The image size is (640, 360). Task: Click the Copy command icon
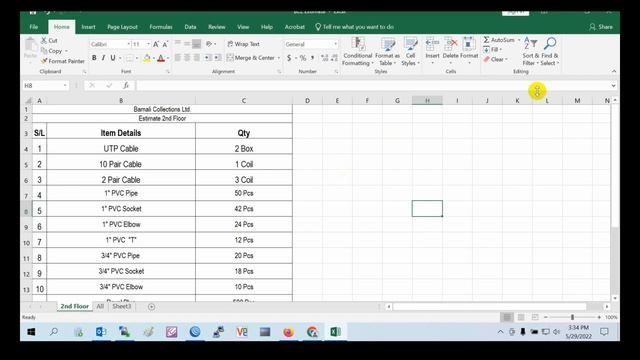point(44,51)
